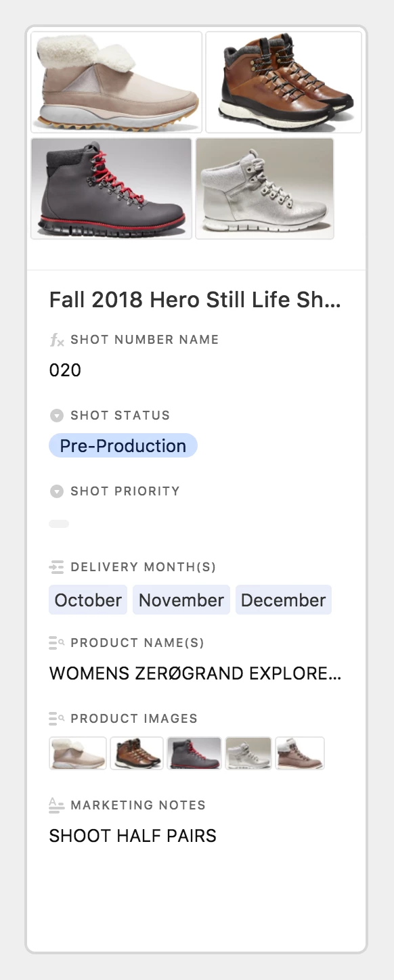Viewport: 394px width, 980px height.
Task: Open the brown leather hiker boots image
Action: coord(284,82)
